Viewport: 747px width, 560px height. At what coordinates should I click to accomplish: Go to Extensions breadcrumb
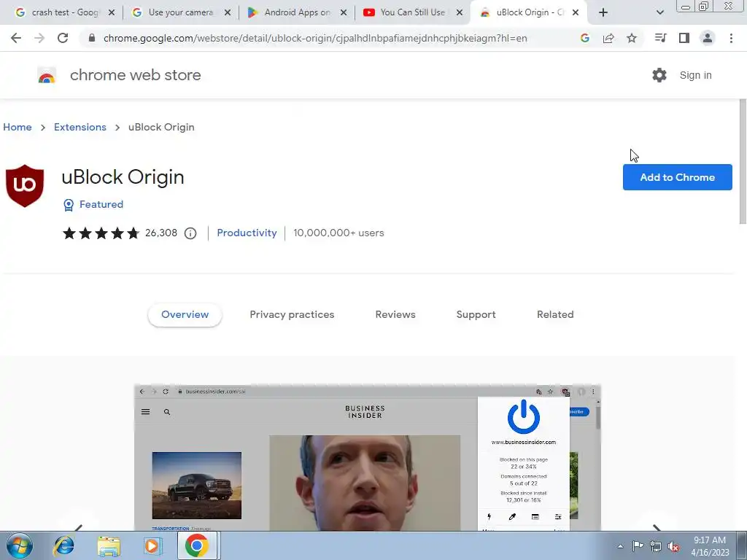pyautogui.click(x=80, y=127)
